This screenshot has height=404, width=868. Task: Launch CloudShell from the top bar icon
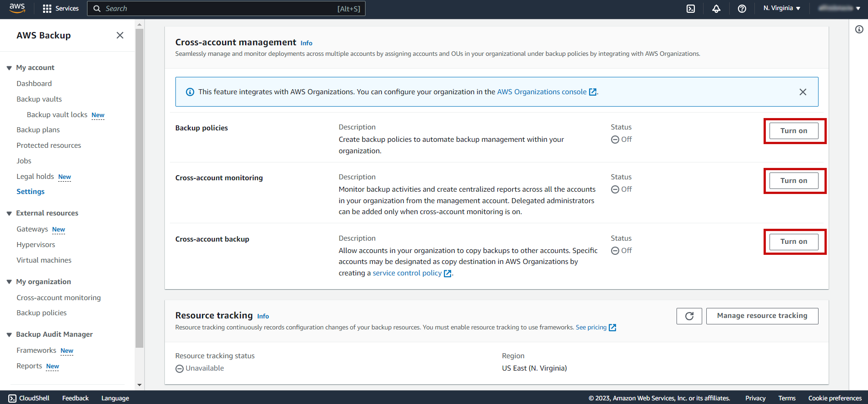point(691,9)
